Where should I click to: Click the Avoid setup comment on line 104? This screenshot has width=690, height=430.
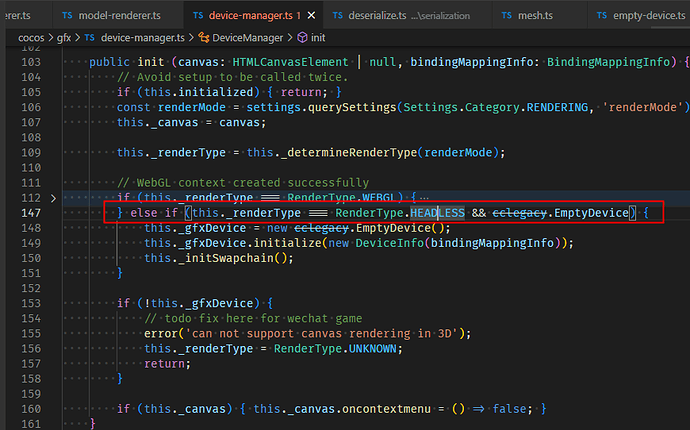[233, 77]
